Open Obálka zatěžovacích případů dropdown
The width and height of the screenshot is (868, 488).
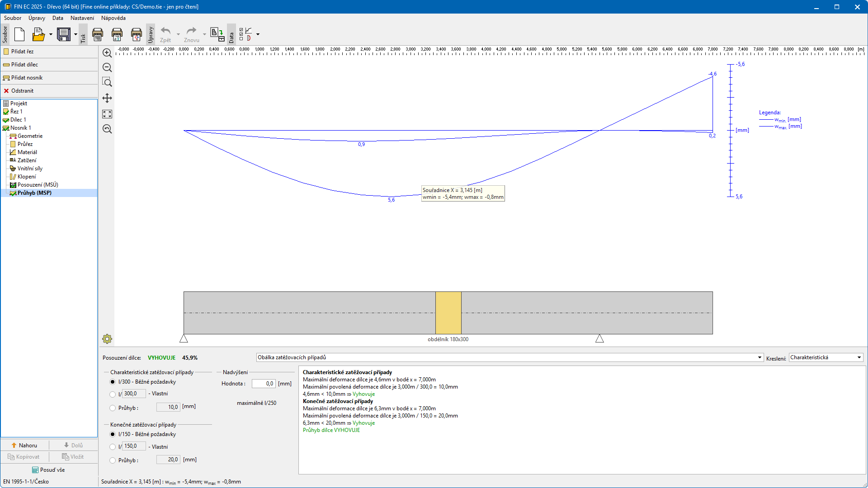tap(509, 357)
